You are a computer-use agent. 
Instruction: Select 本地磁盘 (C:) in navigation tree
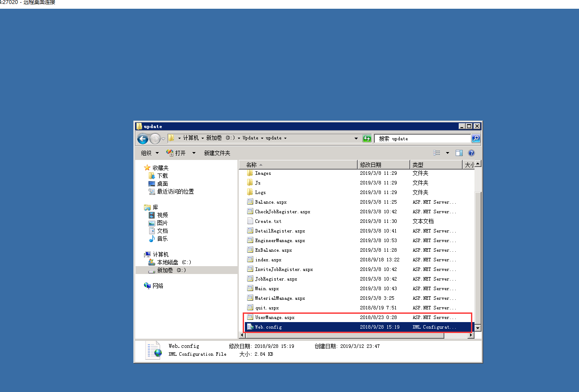[174, 262]
